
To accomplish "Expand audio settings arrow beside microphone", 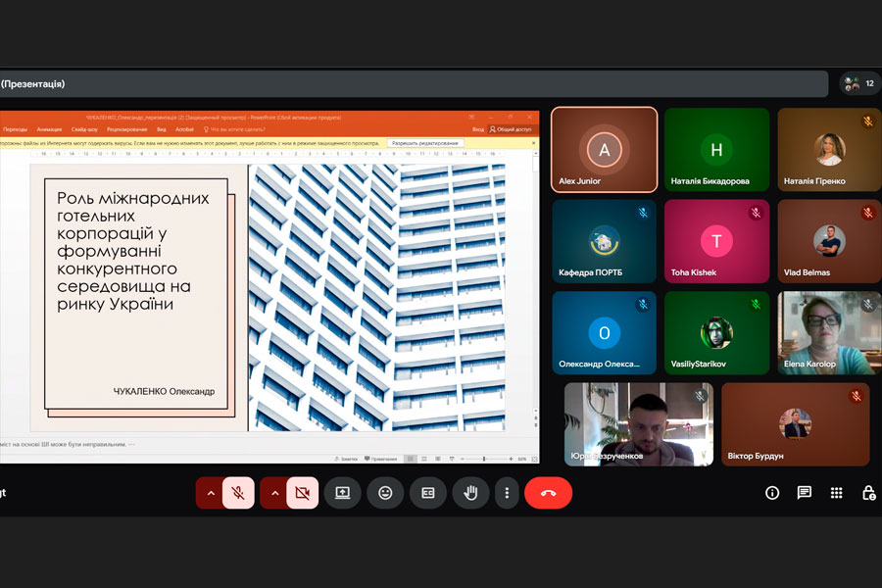I will [211, 493].
